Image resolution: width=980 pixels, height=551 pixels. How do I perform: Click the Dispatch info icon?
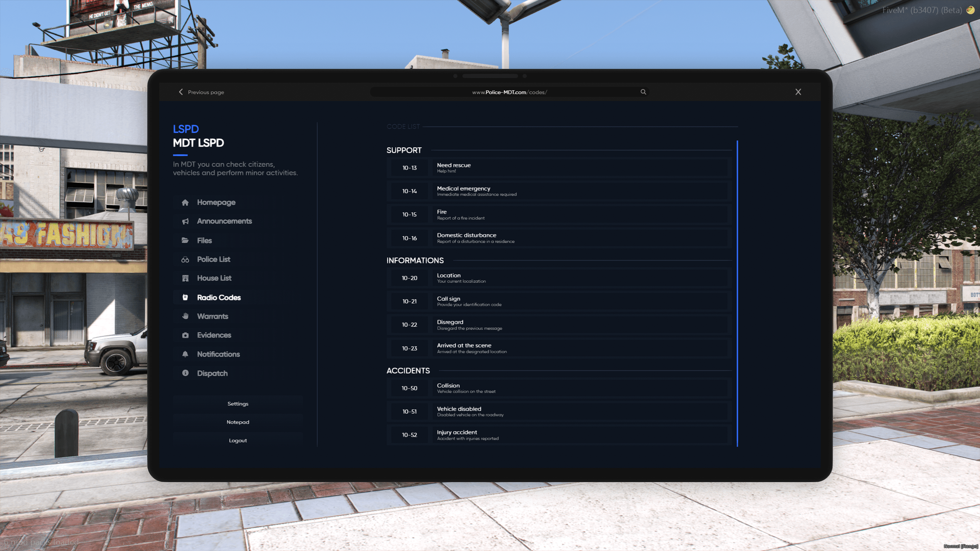pyautogui.click(x=185, y=373)
